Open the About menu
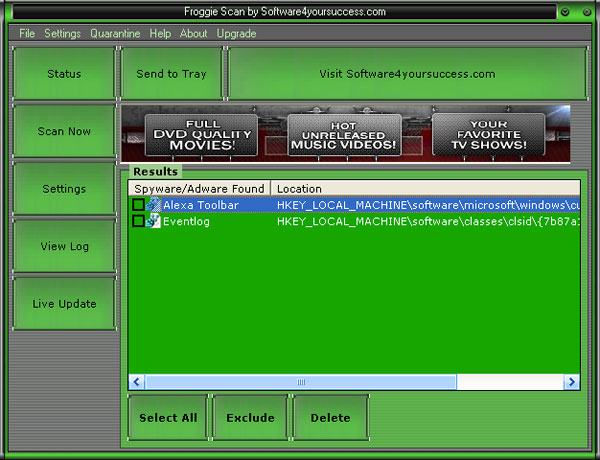This screenshot has width=600, height=460. [x=193, y=34]
